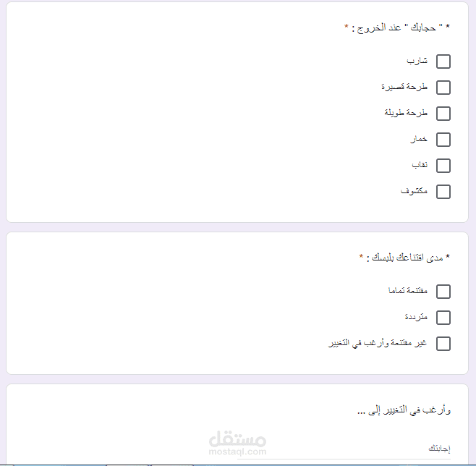Check the مكشوف checkbox

(x=443, y=192)
